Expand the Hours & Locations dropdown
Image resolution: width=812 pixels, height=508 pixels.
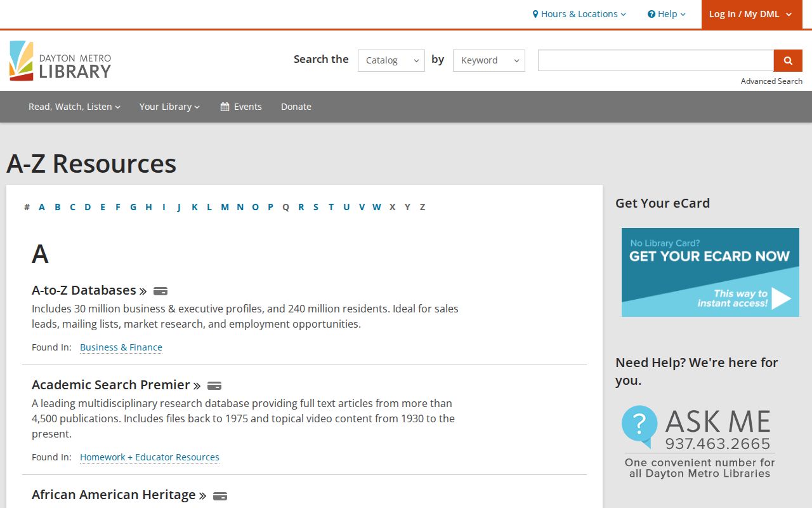579,14
